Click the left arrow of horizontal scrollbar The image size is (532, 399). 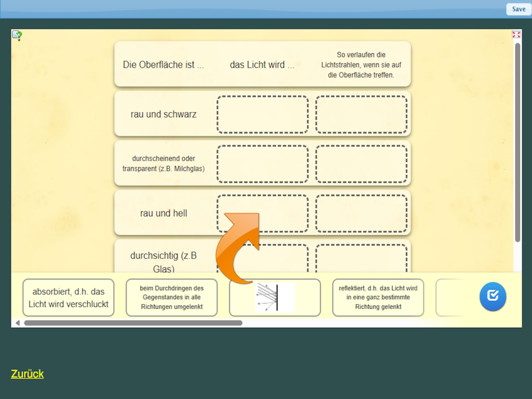pyautogui.click(x=17, y=323)
